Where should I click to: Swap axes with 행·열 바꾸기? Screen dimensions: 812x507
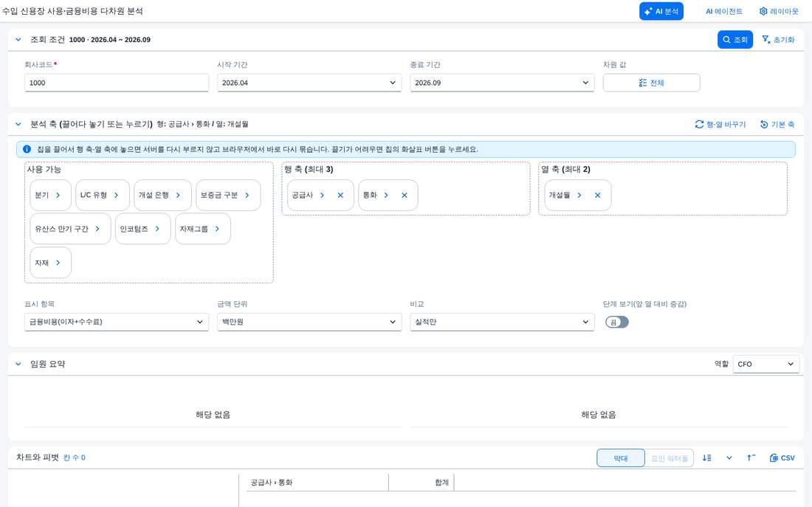[x=720, y=124]
